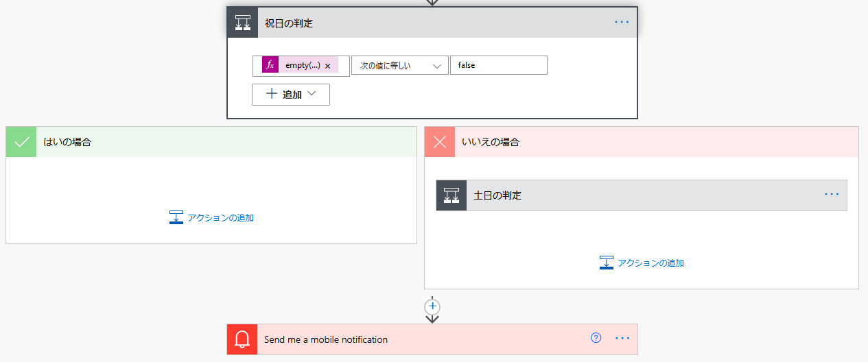Click the 土日の判定 condition icon

point(451,195)
